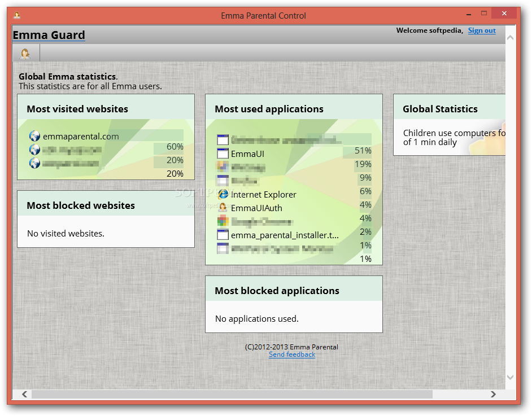
Task: Click the horizontal scrollbar left arrow
Action: pos(24,394)
